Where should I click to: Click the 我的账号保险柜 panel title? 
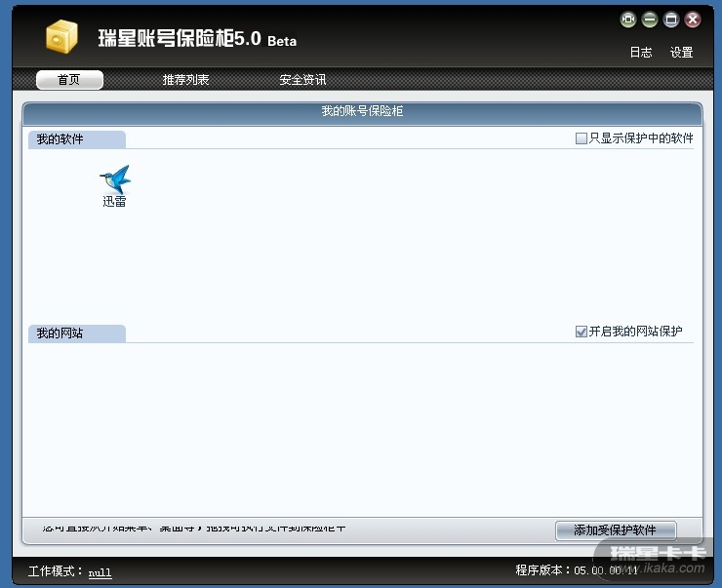(x=362, y=111)
